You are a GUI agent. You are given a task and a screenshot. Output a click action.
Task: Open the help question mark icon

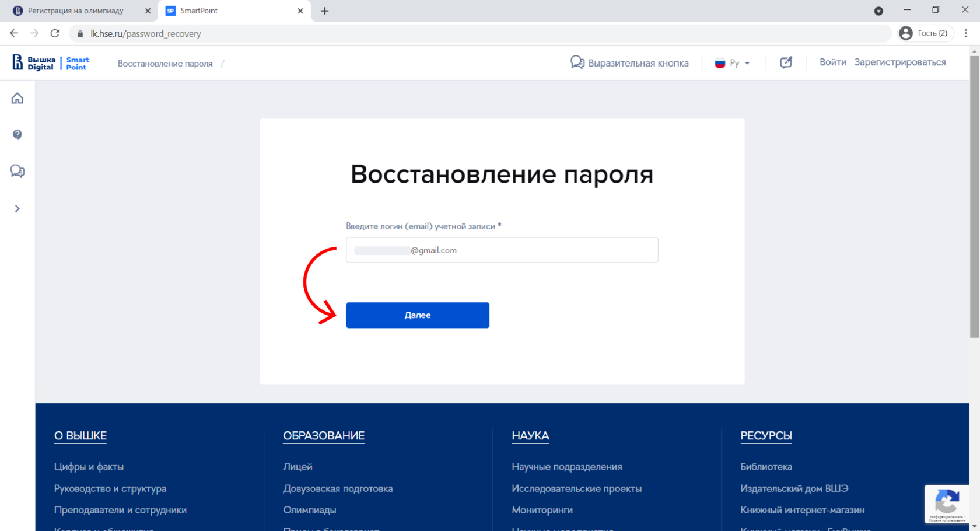17,135
